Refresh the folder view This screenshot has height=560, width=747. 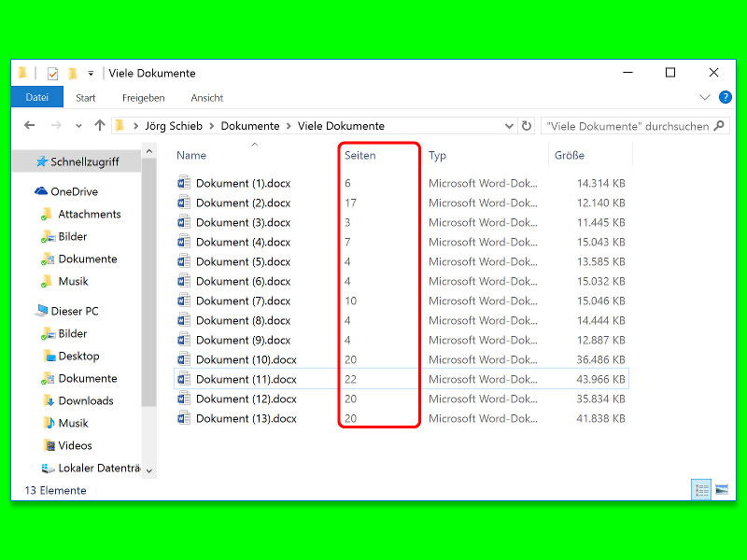pyautogui.click(x=527, y=126)
